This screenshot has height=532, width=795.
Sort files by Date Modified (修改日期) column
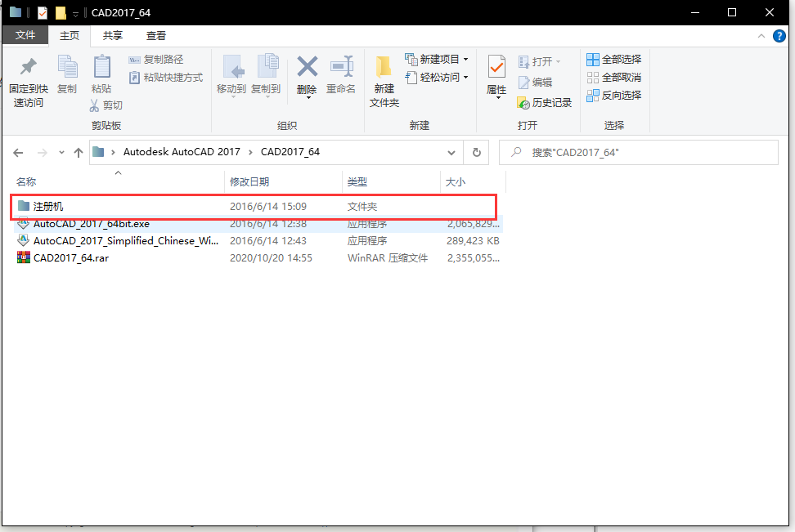pyautogui.click(x=249, y=181)
